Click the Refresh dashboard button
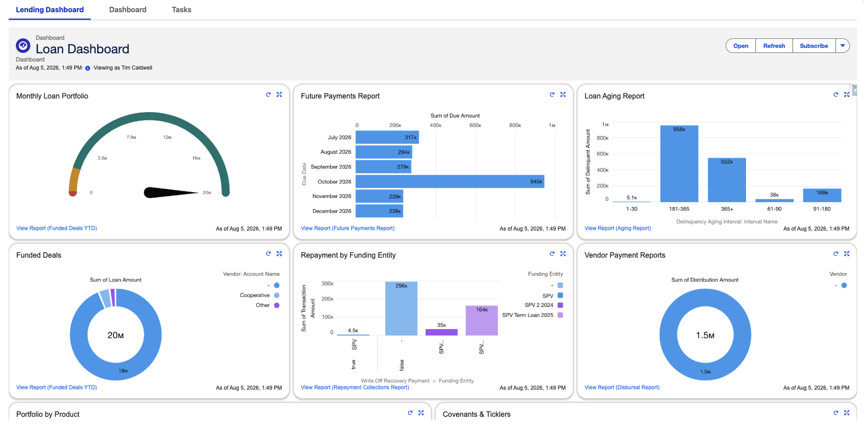Screen dimensions: 868x425 774,46
